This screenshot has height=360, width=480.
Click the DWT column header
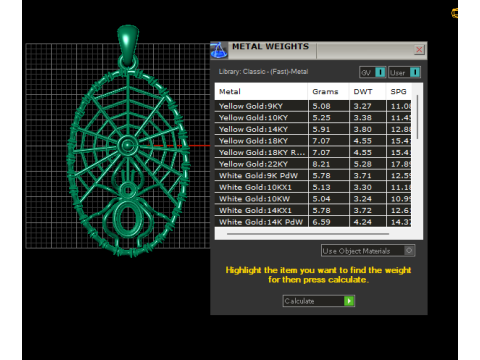(x=368, y=91)
